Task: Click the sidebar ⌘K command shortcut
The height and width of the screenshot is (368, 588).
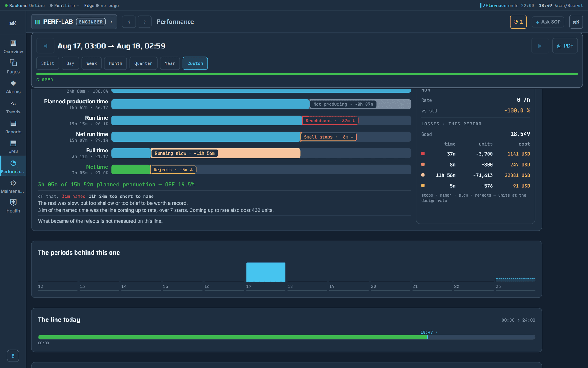Action: point(13,24)
